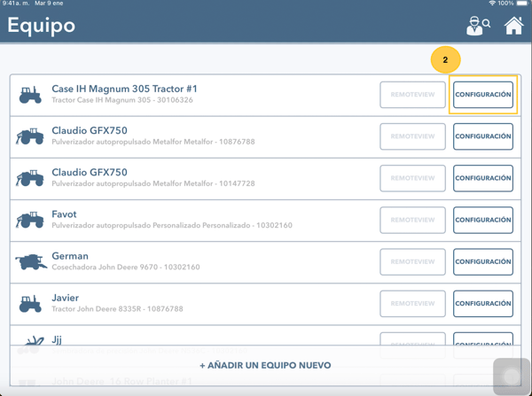Select Claudio GFX750 title above serial 10876788

(x=90, y=130)
